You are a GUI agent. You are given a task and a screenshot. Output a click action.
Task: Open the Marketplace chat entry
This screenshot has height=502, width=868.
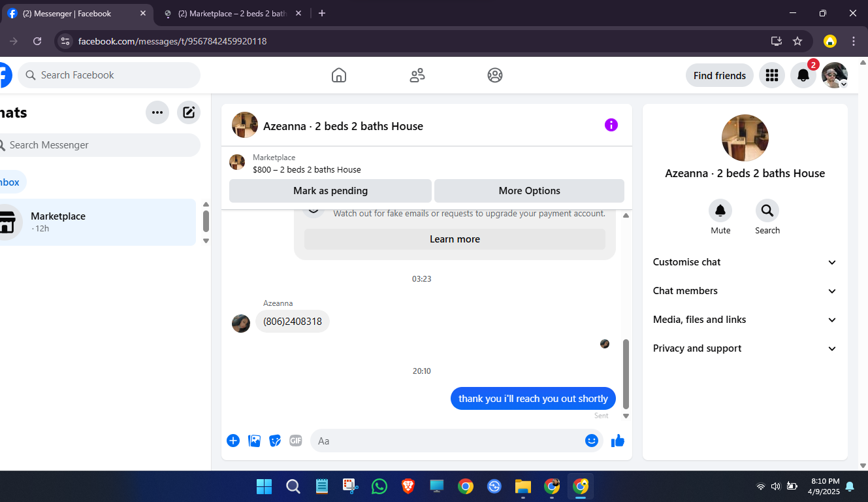tap(97, 222)
